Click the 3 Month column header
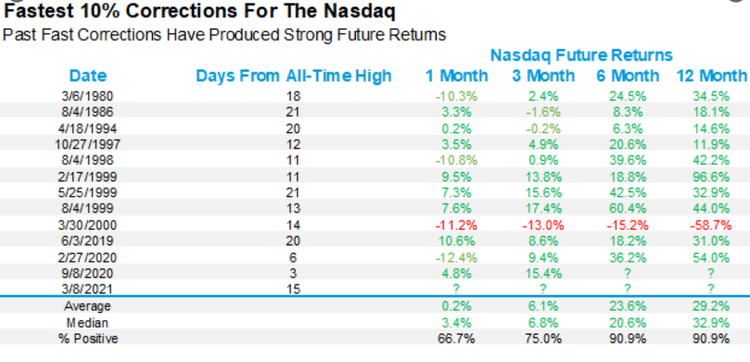The height and width of the screenshot is (362, 750). click(543, 76)
